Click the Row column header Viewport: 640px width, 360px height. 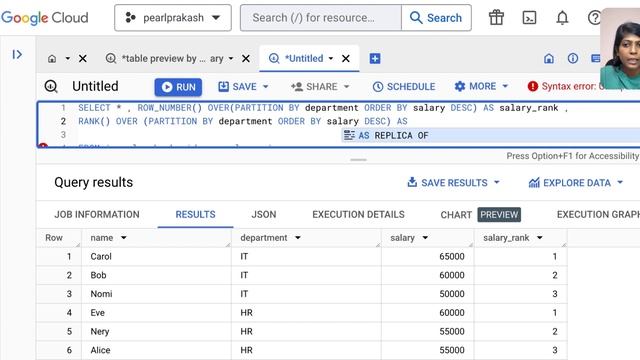click(59, 238)
